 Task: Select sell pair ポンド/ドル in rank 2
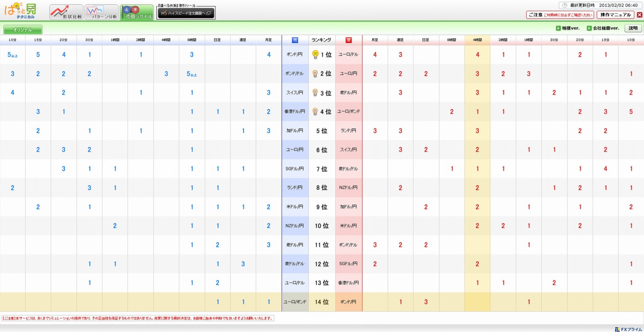coord(295,73)
